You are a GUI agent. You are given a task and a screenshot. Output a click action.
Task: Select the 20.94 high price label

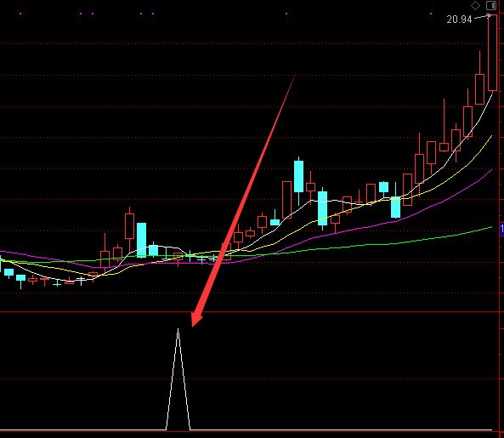[x=459, y=20]
